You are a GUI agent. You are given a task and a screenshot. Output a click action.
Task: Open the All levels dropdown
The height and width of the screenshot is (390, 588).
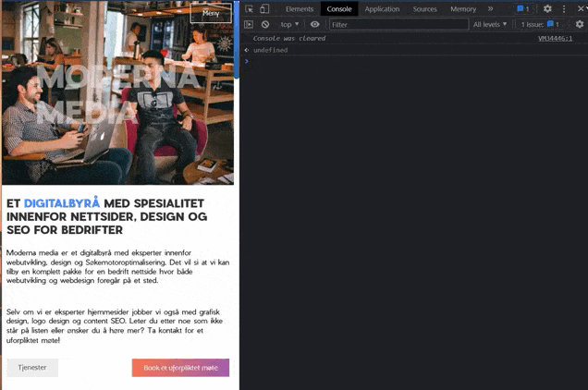(x=490, y=24)
